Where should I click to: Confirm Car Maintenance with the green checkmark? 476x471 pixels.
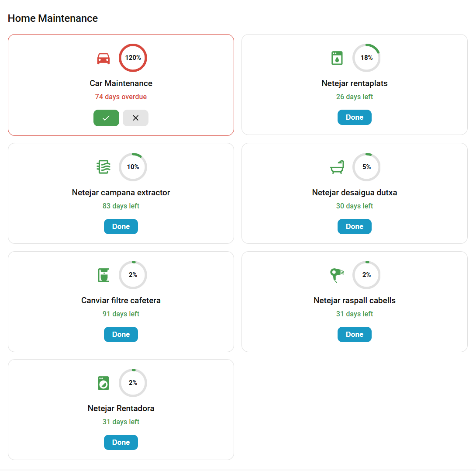(106, 118)
